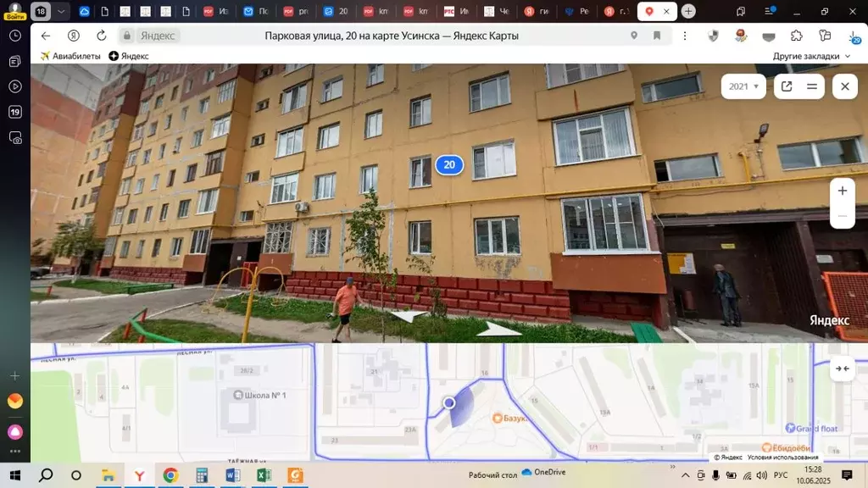The width and height of the screenshot is (868, 488).
Task: Collapse the mini-map using the arrows button
Action: pos(842,369)
